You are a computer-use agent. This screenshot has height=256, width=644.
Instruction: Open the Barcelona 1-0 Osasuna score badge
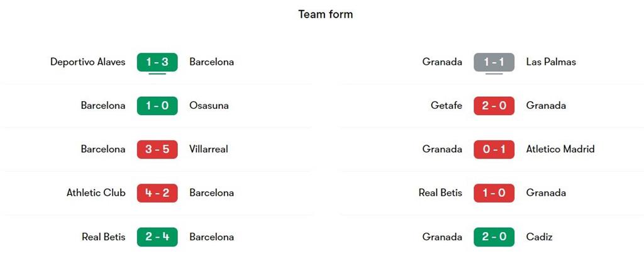click(157, 106)
